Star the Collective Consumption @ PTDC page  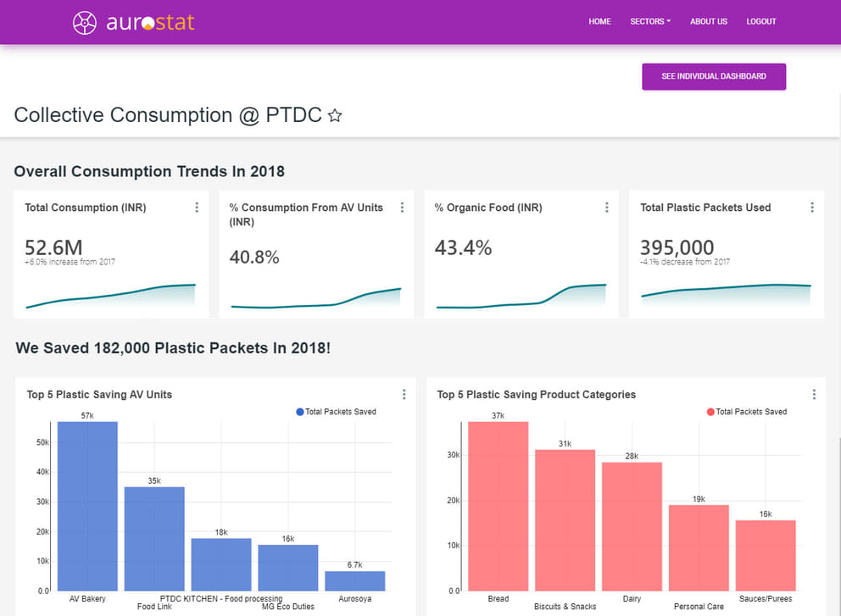tap(335, 116)
